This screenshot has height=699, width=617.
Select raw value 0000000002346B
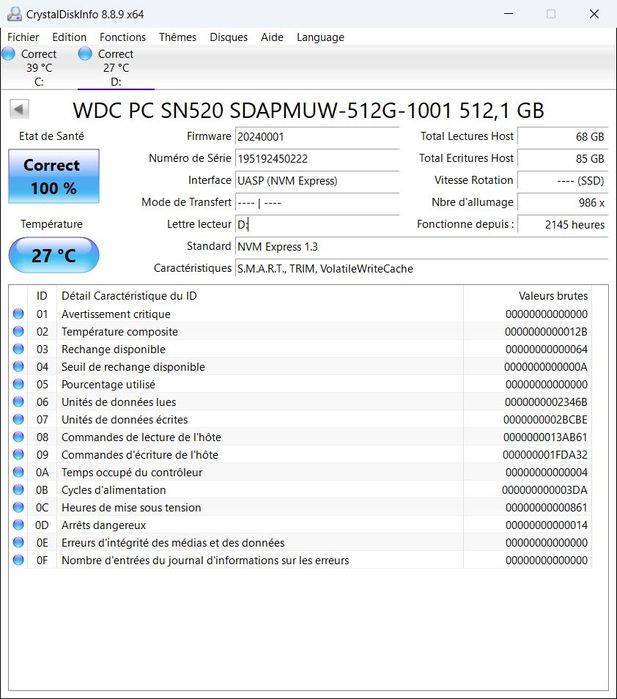coord(546,402)
